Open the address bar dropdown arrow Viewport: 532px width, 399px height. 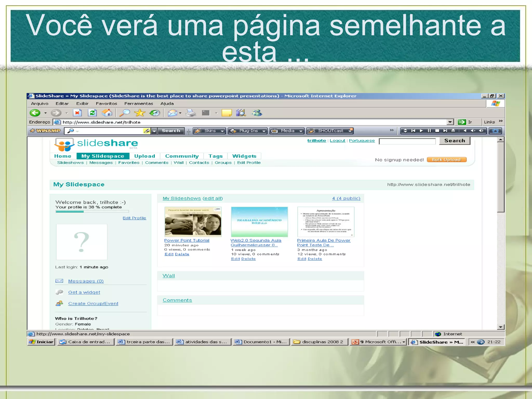[x=450, y=122]
